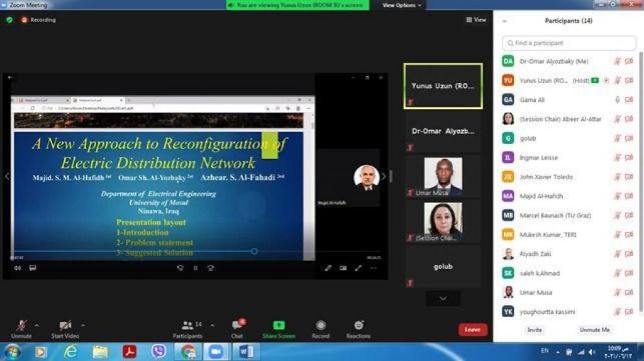
Task: Click the Find a participant search field
Action: tap(569, 43)
